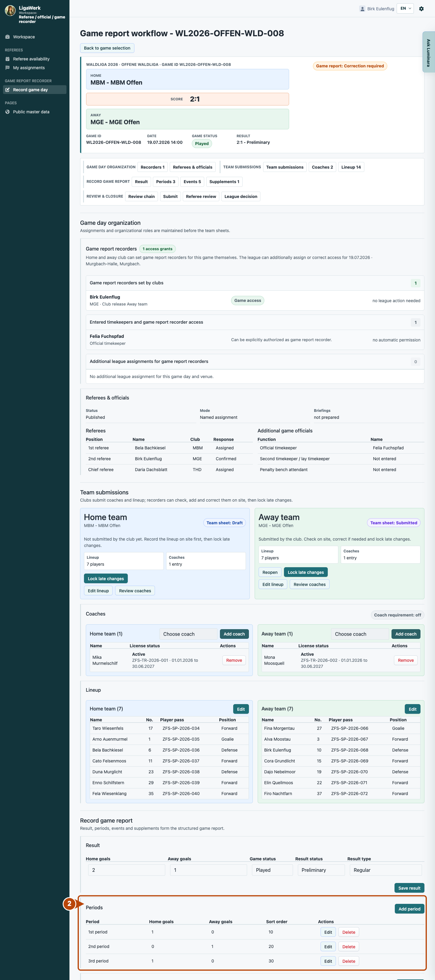This screenshot has height=980, width=435.
Task: Click the Referee availability calendar icon
Action: (8, 59)
